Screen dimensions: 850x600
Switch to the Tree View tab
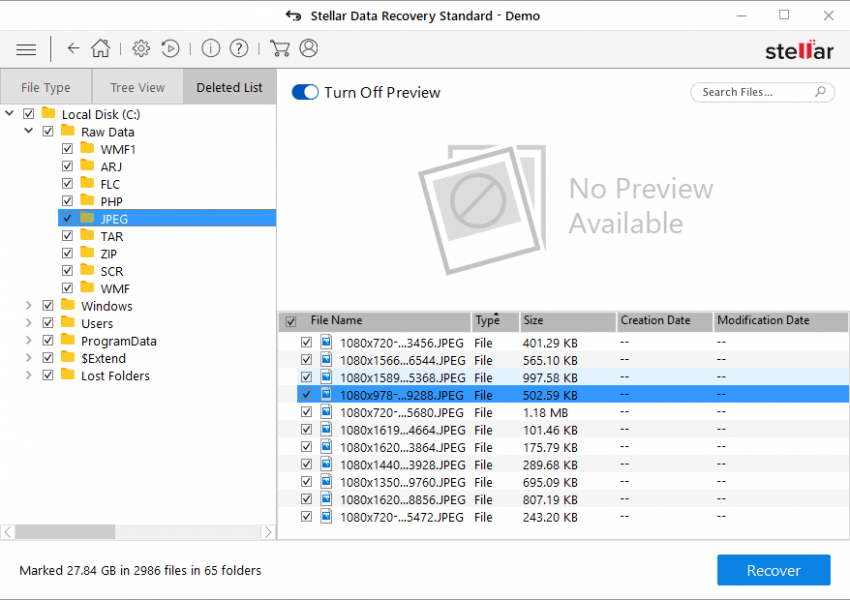138,87
